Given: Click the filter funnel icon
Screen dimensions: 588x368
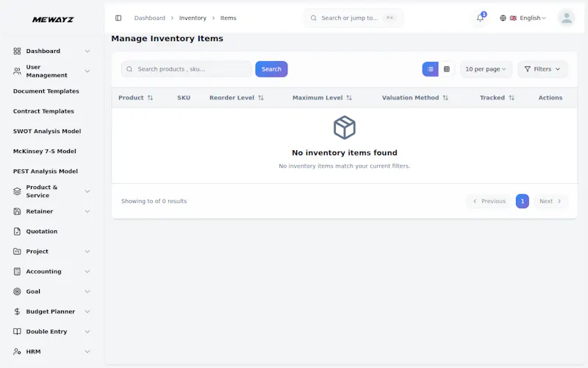Looking at the screenshot, I should [x=527, y=69].
